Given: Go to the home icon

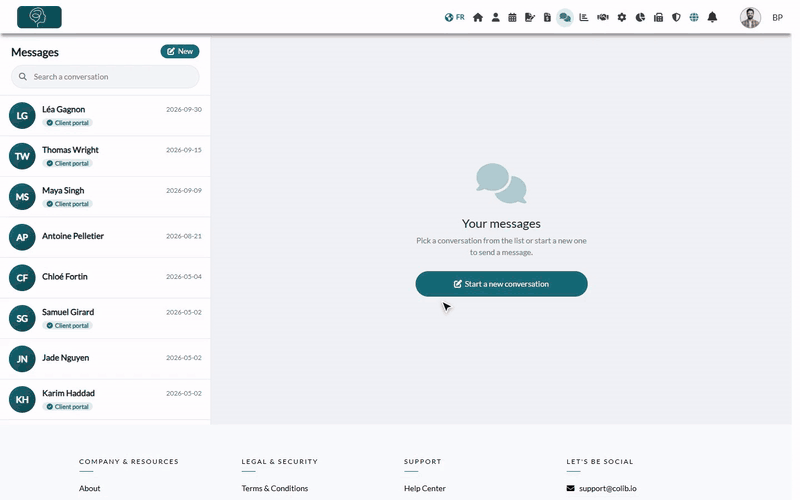Looking at the screenshot, I should pyautogui.click(x=478, y=17).
